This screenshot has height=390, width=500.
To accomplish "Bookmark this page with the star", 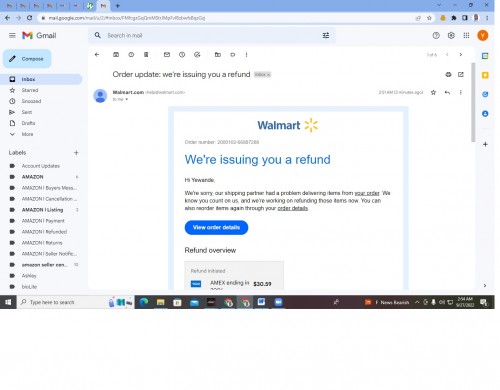I will coord(429,18).
